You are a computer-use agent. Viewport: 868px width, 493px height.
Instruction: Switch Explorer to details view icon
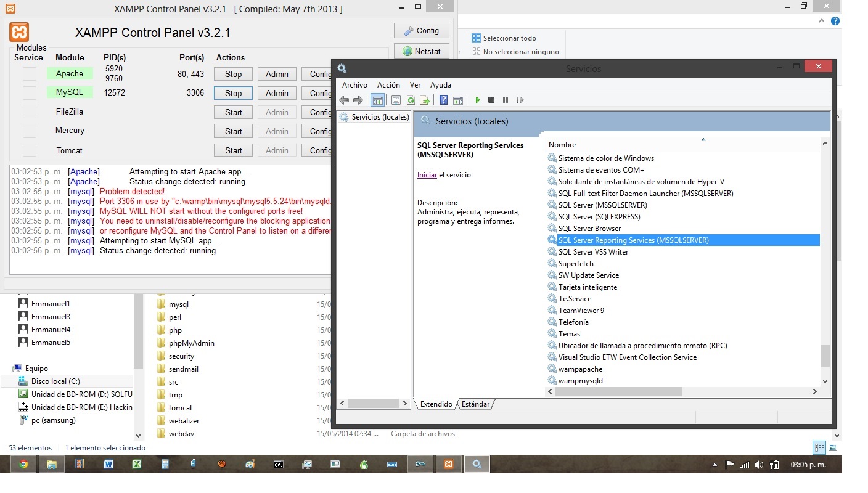[819, 448]
